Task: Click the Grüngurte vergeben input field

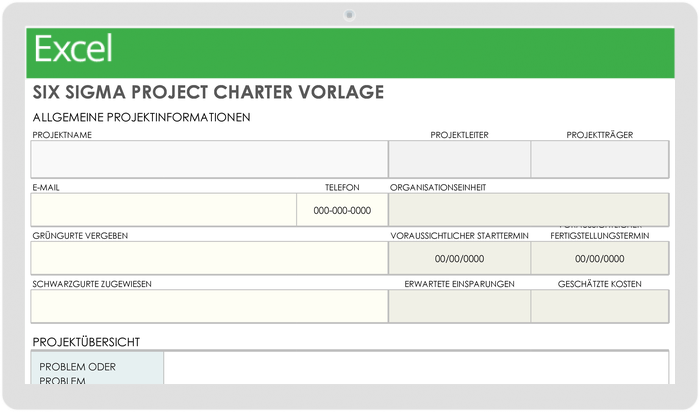Action: click(209, 258)
